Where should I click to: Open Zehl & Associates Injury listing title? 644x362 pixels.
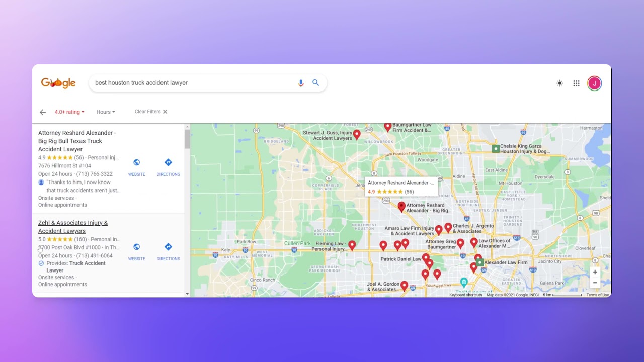73,227
